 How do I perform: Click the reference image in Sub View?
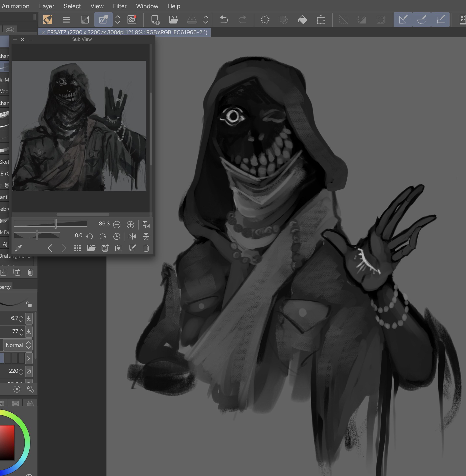click(79, 126)
